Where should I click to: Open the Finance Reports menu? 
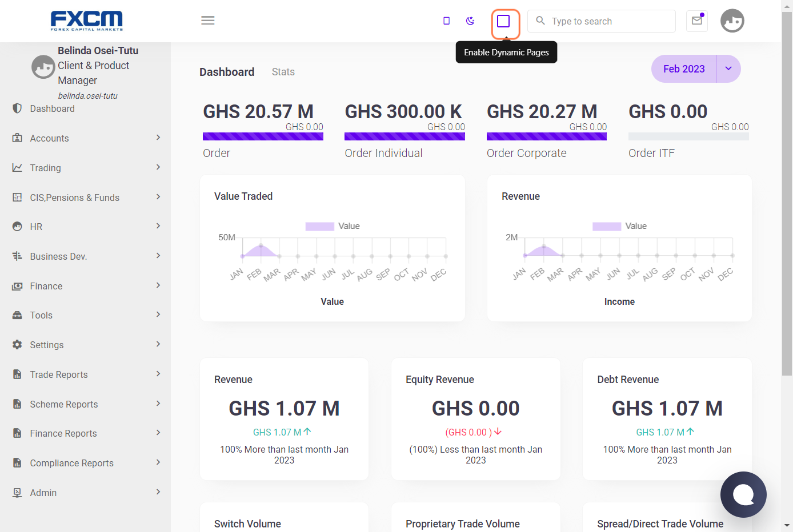63,433
